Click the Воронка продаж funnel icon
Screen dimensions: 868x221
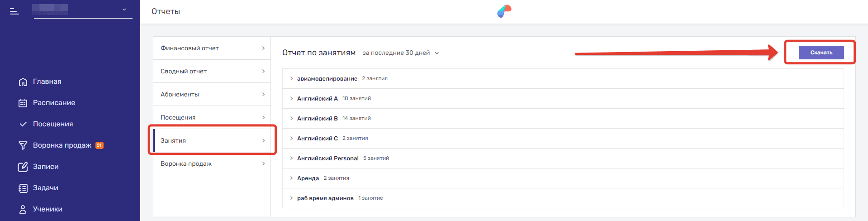23,145
